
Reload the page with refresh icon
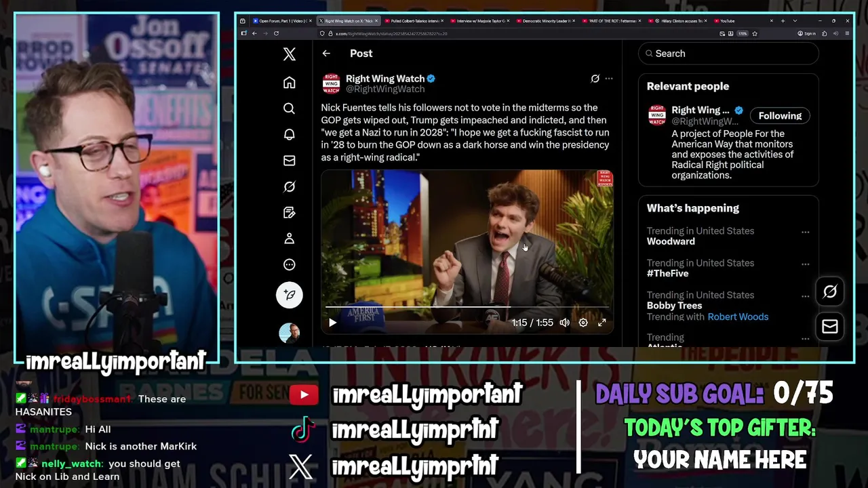276,33
